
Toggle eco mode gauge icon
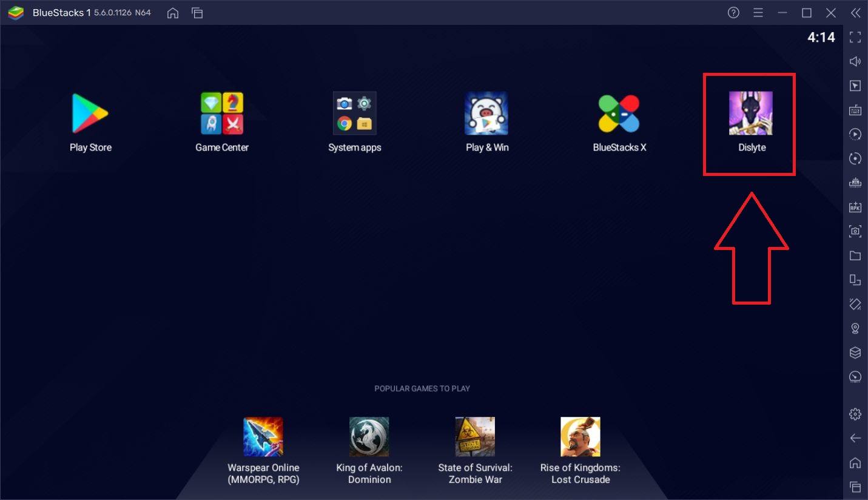click(x=855, y=377)
